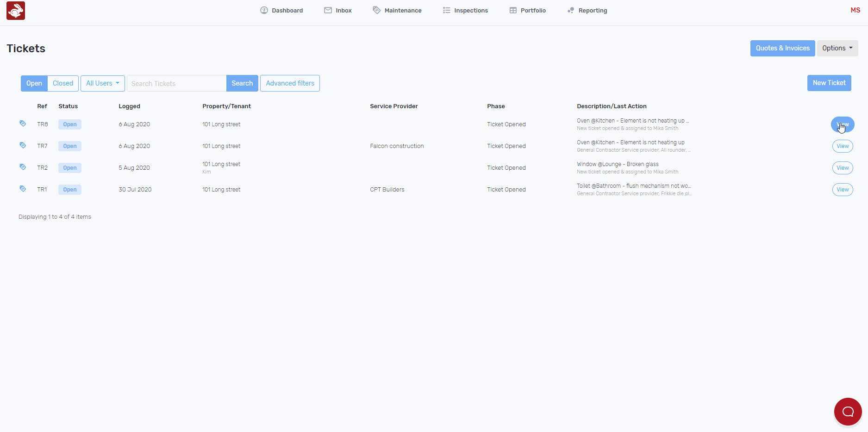Click the 5 Aug 2020 logged date

[x=134, y=167]
